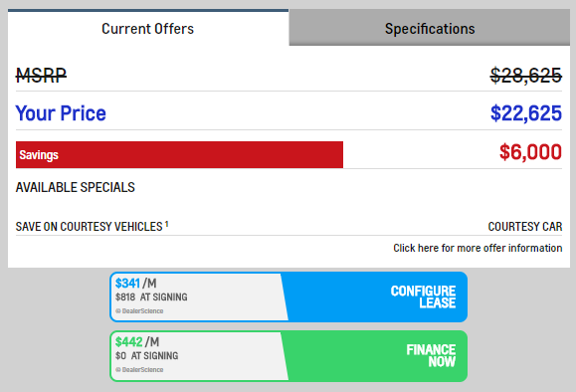Select the Current Offers tab
This screenshot has width=576, height=392.
(148, 28)
